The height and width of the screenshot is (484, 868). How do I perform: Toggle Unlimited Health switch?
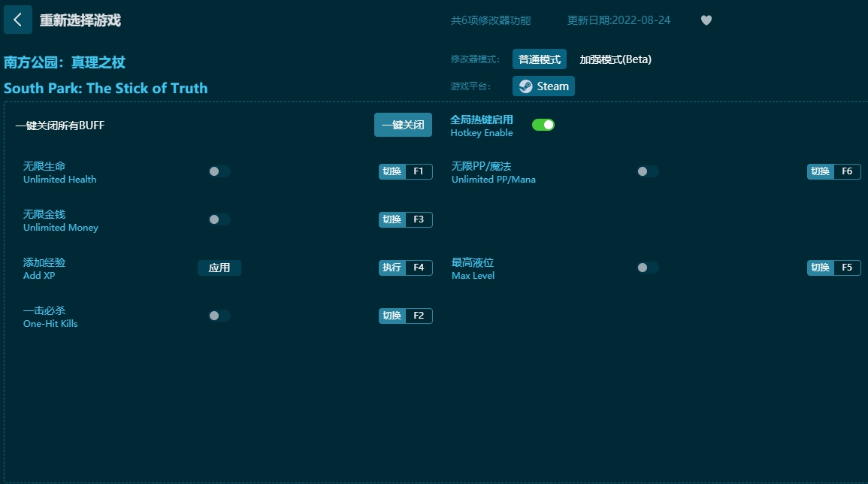click(x=219, y=171)
